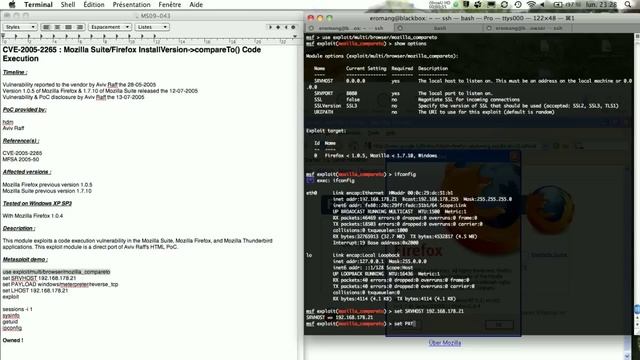Close the terminal window with red button
Screen dimensions: 640x360
point(311,18)
